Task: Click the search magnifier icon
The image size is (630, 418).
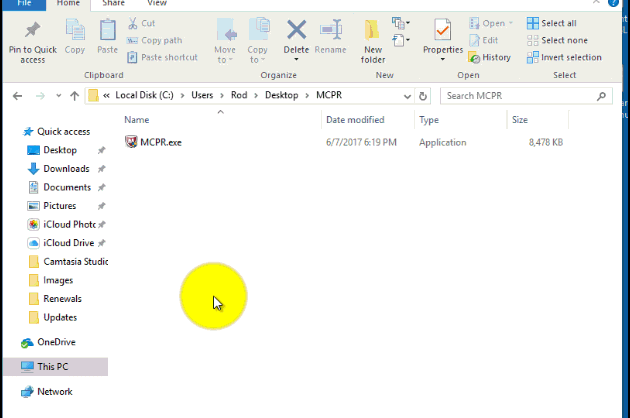Action: [601, 96]
